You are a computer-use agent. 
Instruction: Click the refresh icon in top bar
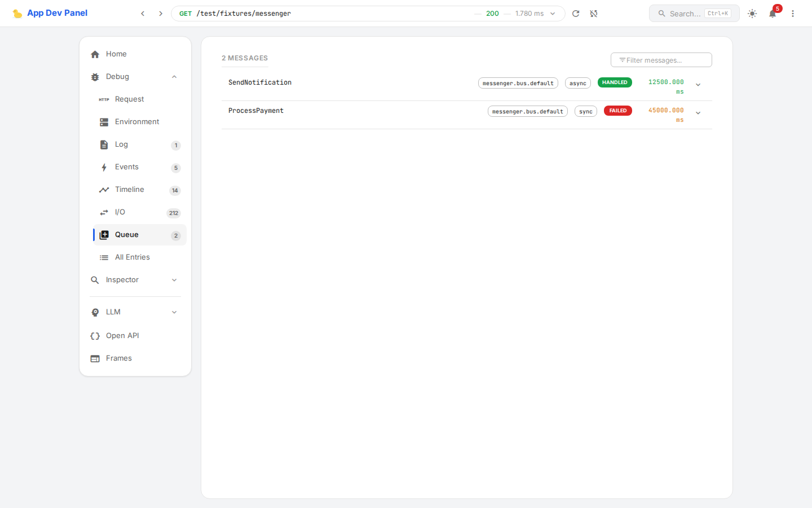click(x=576, y=14)
